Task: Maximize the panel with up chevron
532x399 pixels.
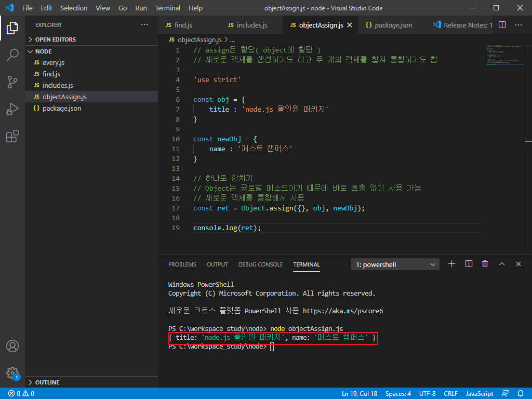Action: pos(502,264)
